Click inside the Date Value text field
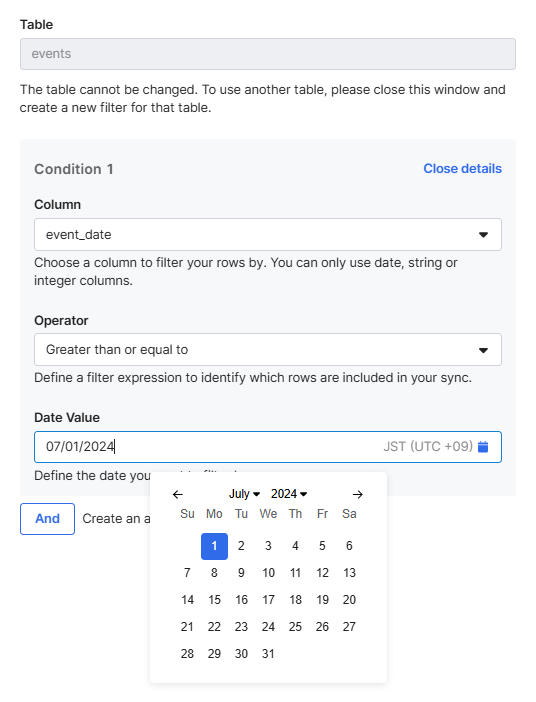 point(268,447)
